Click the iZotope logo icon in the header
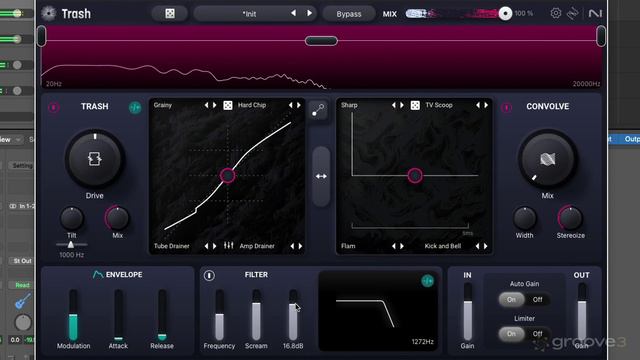The height and width of the screenshot is (360, 640). (x=573, y=13)
